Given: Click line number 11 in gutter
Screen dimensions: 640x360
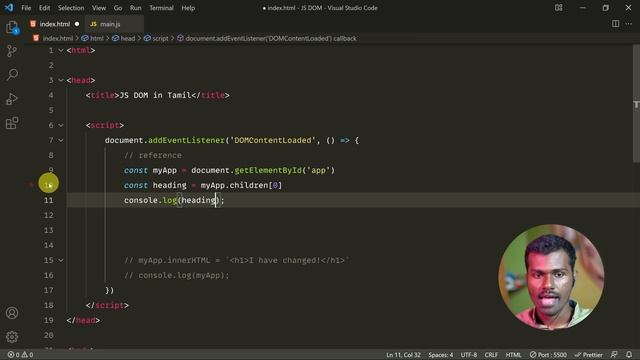Looking at the screenshot, I should 49,200.
